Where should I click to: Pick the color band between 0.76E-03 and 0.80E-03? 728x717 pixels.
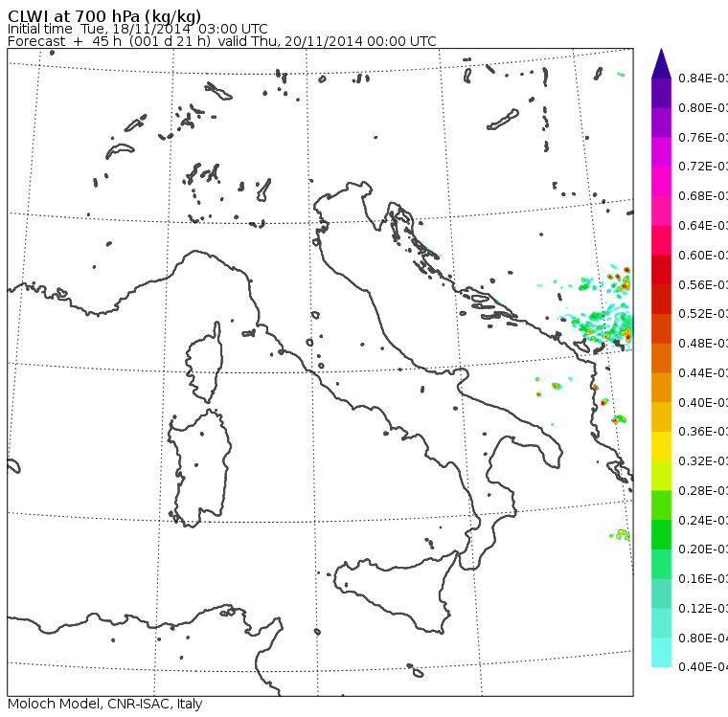tap(661, 123)
